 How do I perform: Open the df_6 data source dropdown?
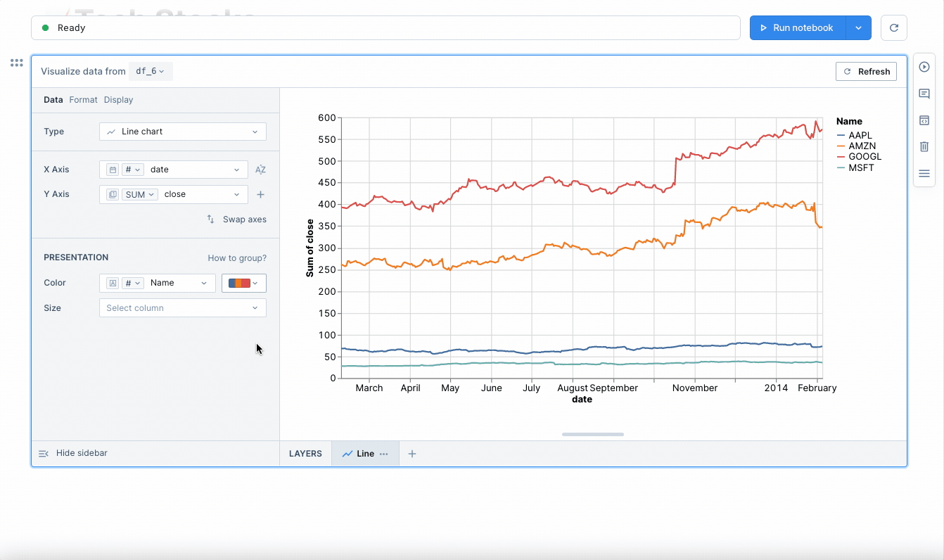(151, 71)
